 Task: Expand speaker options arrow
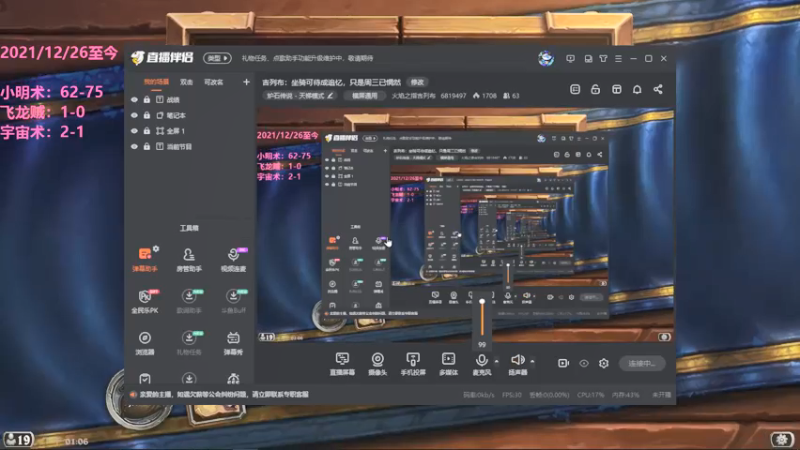click(x=532, y=361)
